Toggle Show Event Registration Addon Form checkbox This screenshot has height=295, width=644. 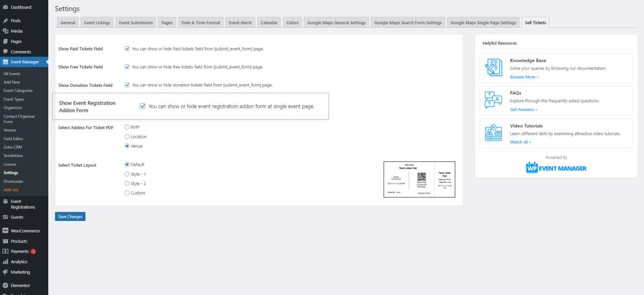(x=143, y=106)
